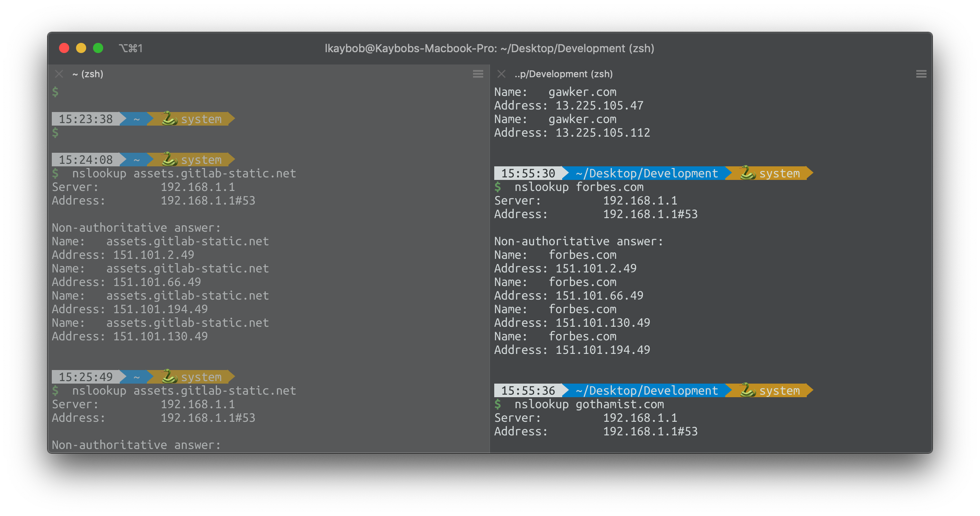Viewport: 980px width, 516px height.
Task: Click the 15:25:49 timestamp badge
Action: [86, 376]
